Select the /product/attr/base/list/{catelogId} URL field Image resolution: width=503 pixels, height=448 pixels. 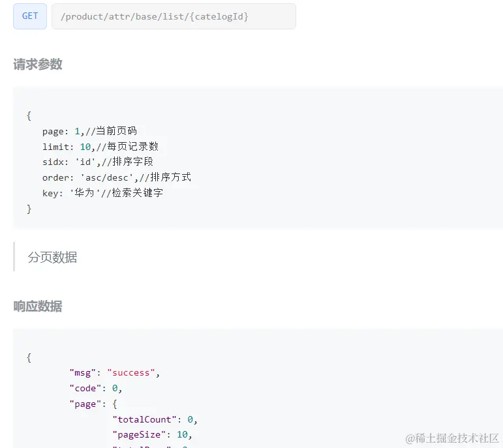pos(174,16)
